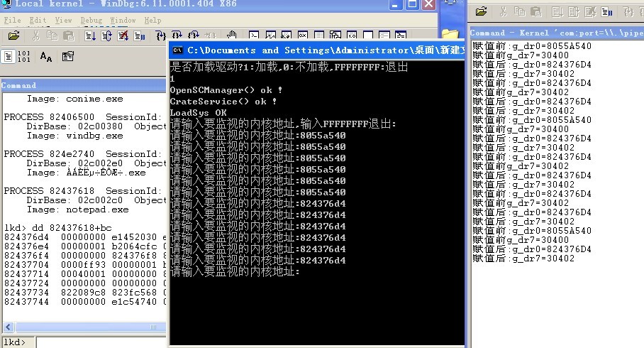The image size is (644, 348).
Task: Click the last console prompt line awaiting input
Action: [x=235, y=271]
